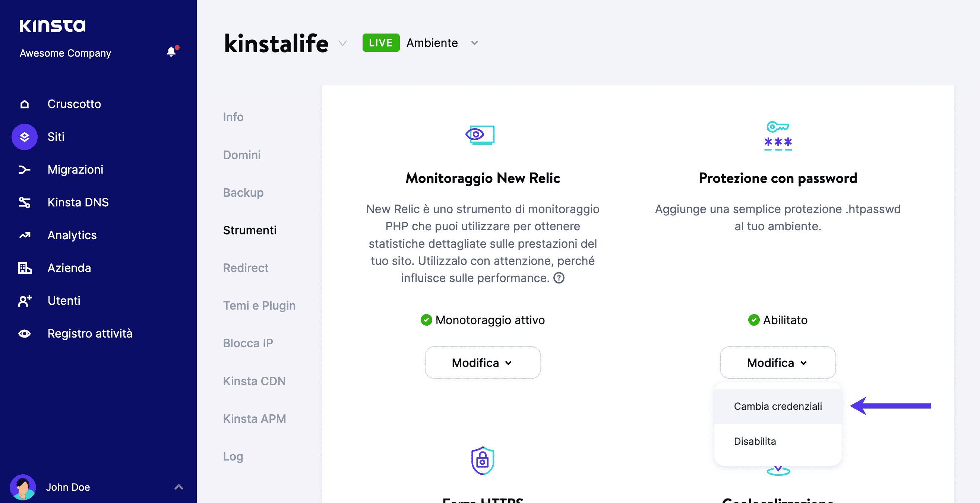The width and height of the screenshot is (980, 503).
Task: Switch to the Backup tab
Action: tap(243, 193)
